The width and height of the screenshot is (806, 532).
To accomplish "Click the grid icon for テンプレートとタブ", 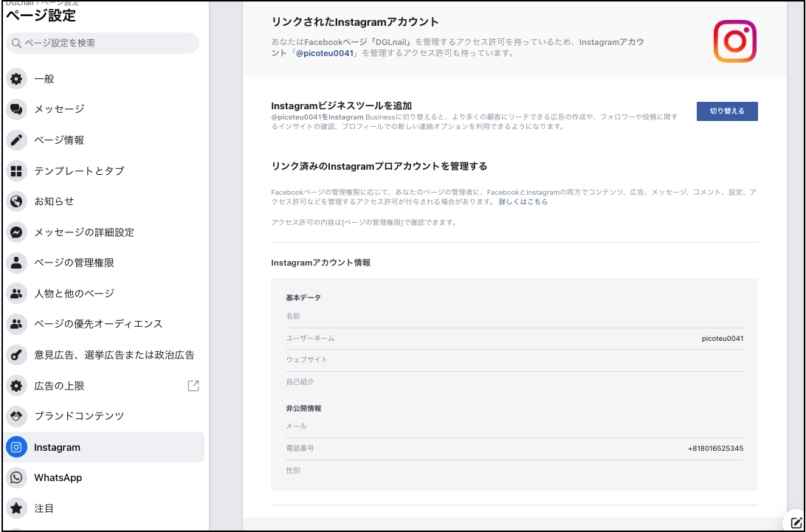I will coord(16,170).
